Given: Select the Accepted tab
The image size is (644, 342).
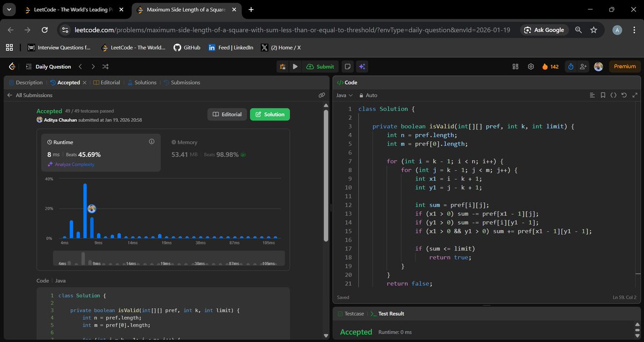Looking at the screenshot, I should pos(65,82).
